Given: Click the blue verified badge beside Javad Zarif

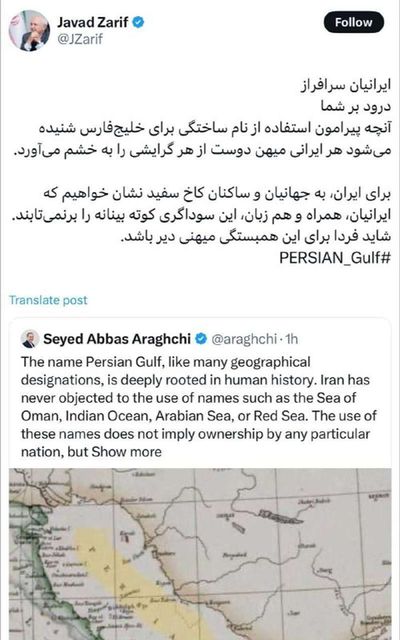Looking at the screenshot, I should (x=138, y=22).
